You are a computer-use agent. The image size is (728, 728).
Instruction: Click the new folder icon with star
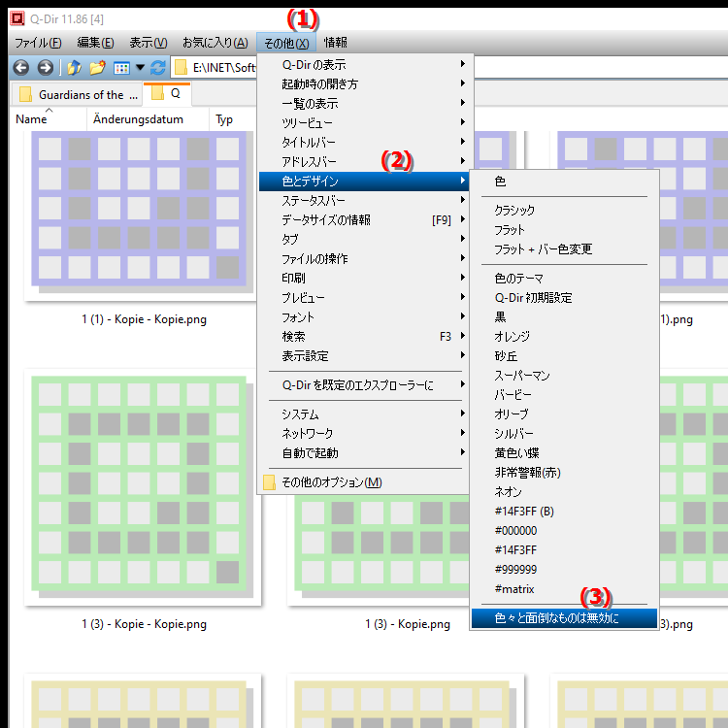point(97,68)
